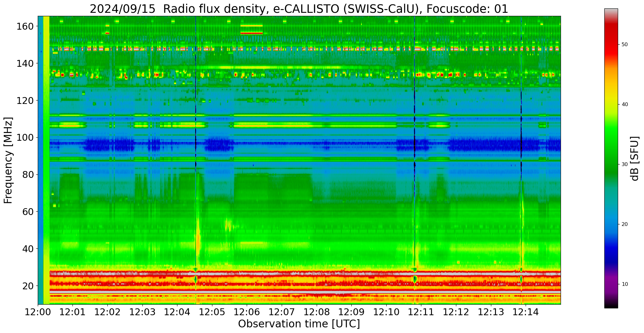
Task: Click the 12:05 time tick label
Action: (x=212, y=312)
